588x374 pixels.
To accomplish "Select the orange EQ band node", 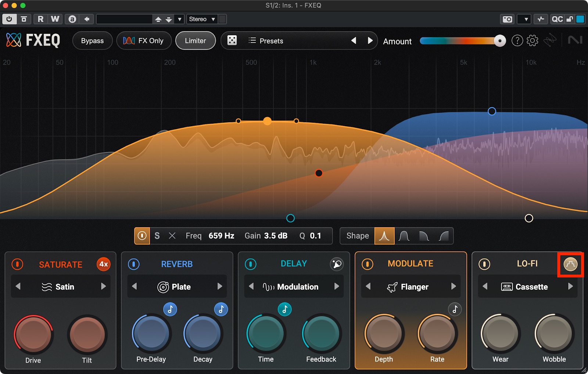I will pyautogui.click(x=267, y=121).
